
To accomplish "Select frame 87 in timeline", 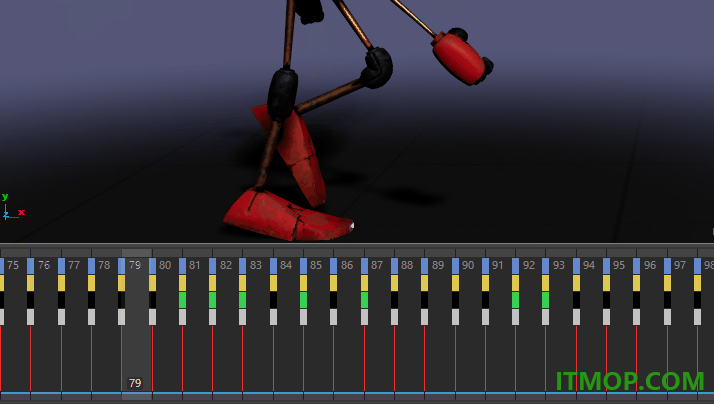I will point(377,265).
